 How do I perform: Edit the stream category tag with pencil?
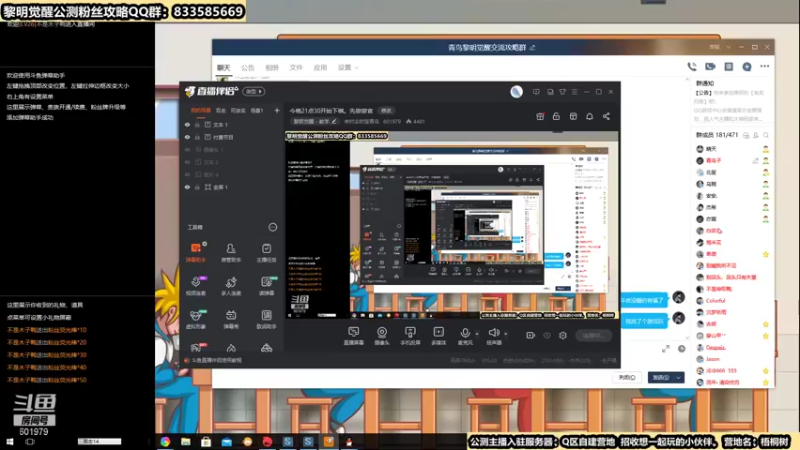pos(334,121)
